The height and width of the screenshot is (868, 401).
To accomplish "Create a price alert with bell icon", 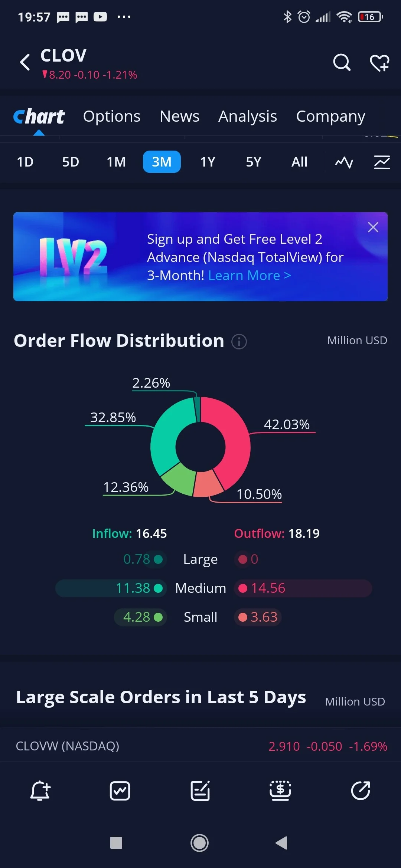I will [40, 790].
